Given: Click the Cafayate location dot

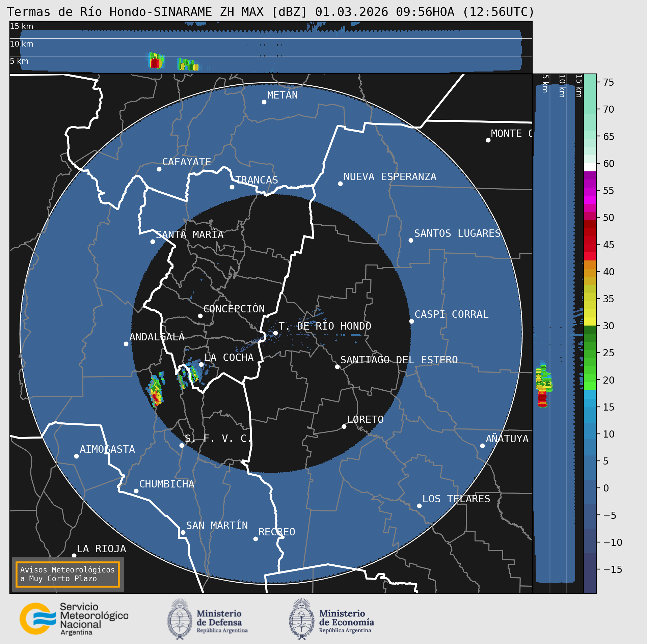Looking at the screenshot, I should (x=159, y=169).
